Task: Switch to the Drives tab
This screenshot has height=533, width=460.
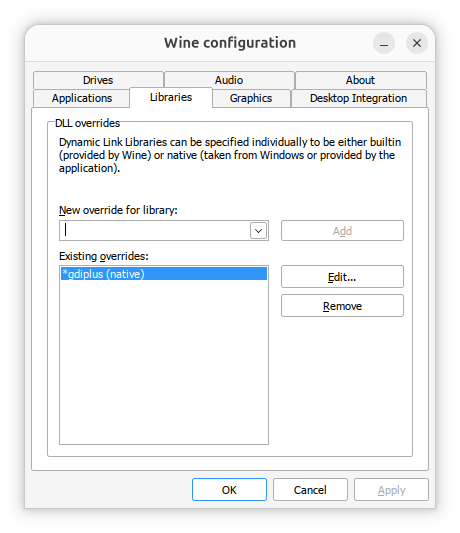Action: tap(98, 80)
